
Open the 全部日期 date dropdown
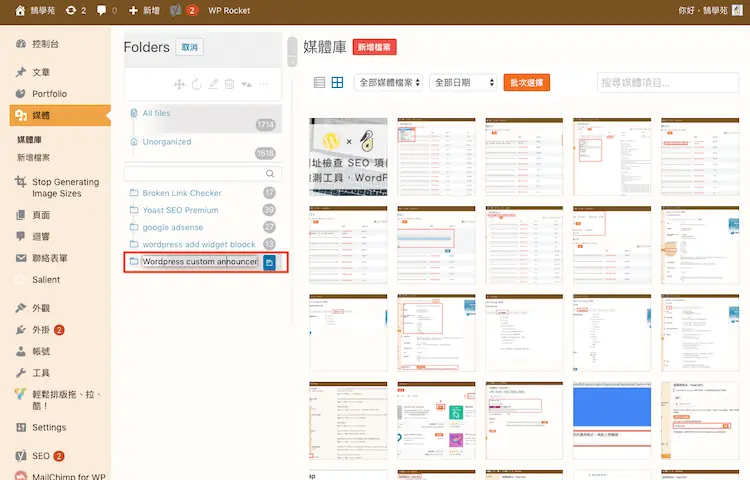point(463,82)
